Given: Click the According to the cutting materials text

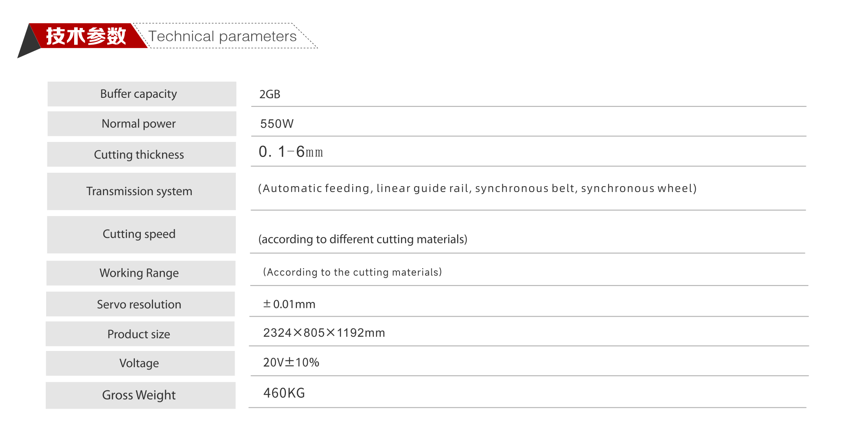Looking at the screenshot, I should (x=353, y=272).
